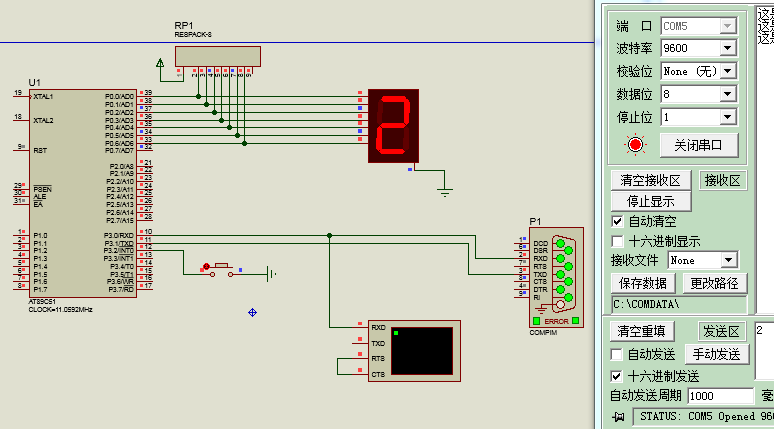Click the pin icon in the status bar
Image resolution: width=774 pixels, height=429 pixels.
click(618, 416)
